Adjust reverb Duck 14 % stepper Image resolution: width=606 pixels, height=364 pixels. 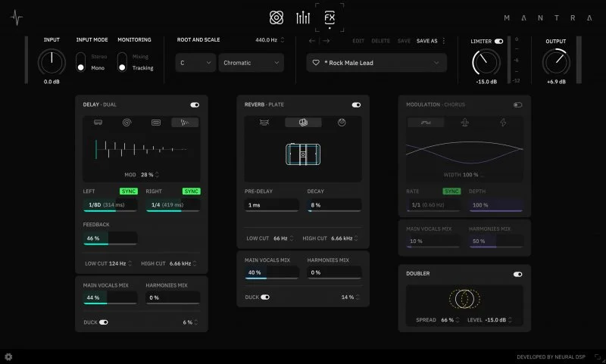point(358,297)
